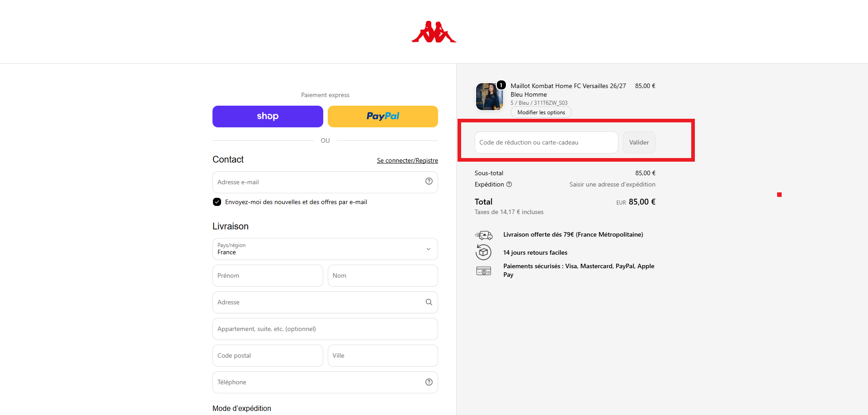Click the 14 jours retours faciles text
Viewport: 868px width, 415px height.
pyautogui.click(x=535, y=252)
